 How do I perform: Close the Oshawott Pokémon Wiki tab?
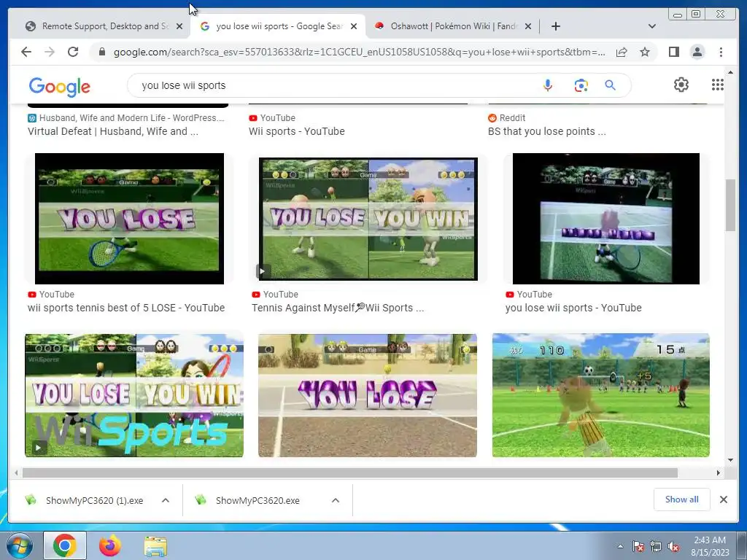[528, 26]
